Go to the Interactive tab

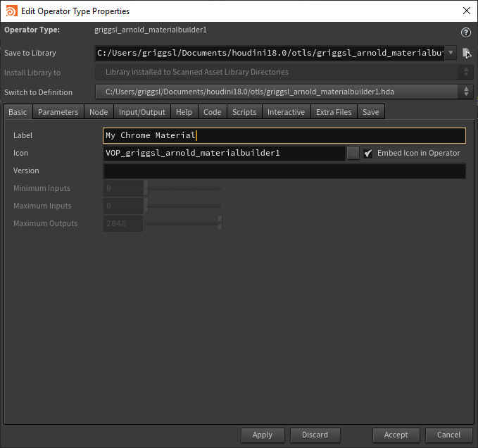click(286, 112)
